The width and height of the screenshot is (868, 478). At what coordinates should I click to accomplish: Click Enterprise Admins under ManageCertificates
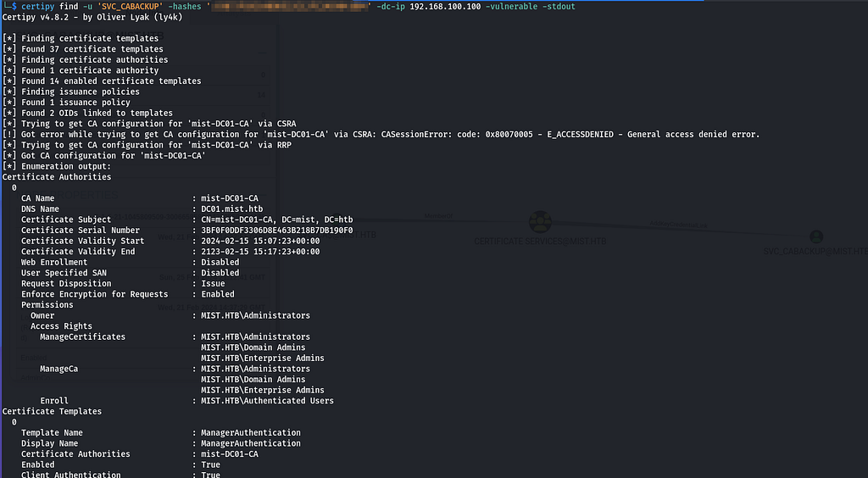[263, 358]
